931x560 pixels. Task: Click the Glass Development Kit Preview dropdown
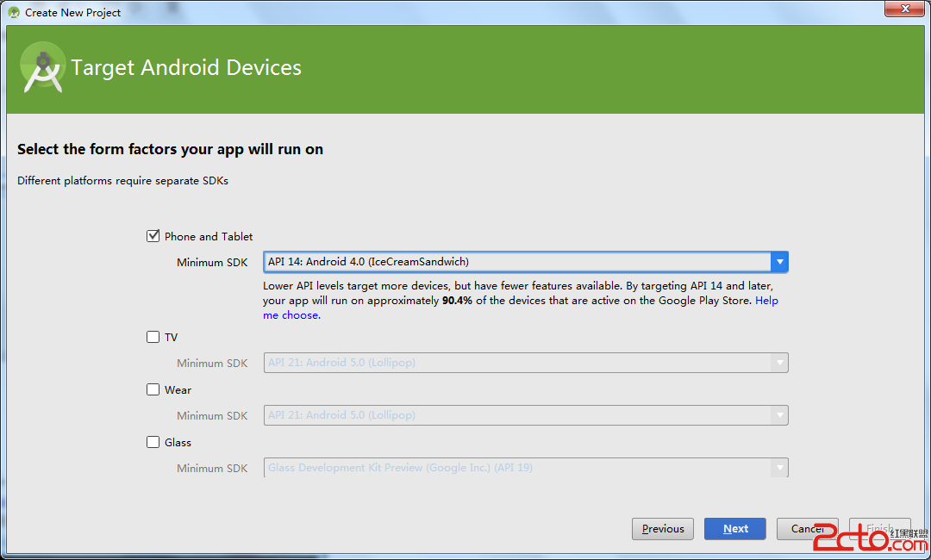[525, 468]
